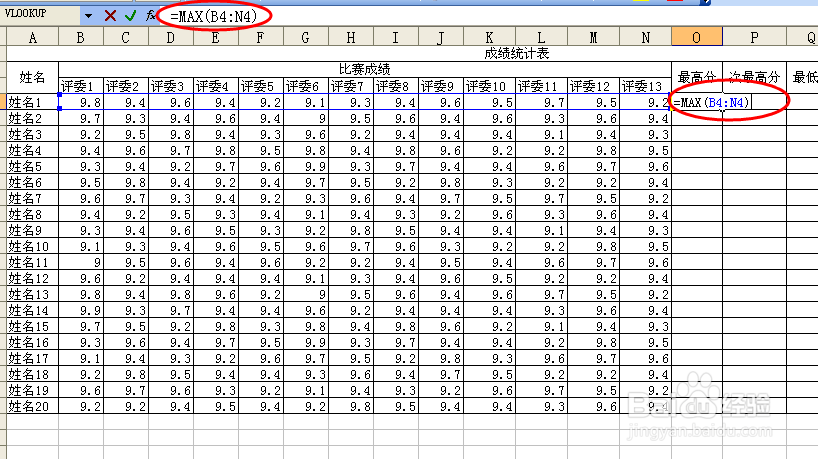Select the 姓名14 cell

click(32, 310)
